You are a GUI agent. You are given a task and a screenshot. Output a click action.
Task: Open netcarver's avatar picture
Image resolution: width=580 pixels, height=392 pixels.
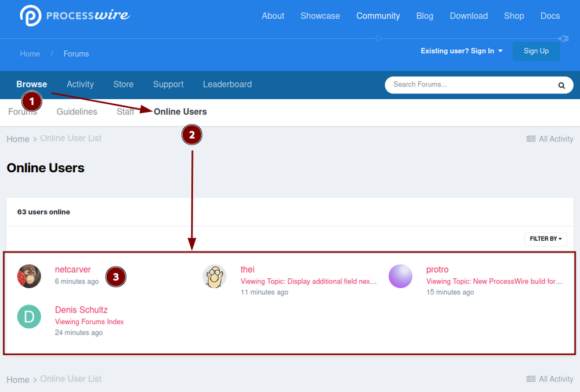pyautogui.click(x=29, y=276)
